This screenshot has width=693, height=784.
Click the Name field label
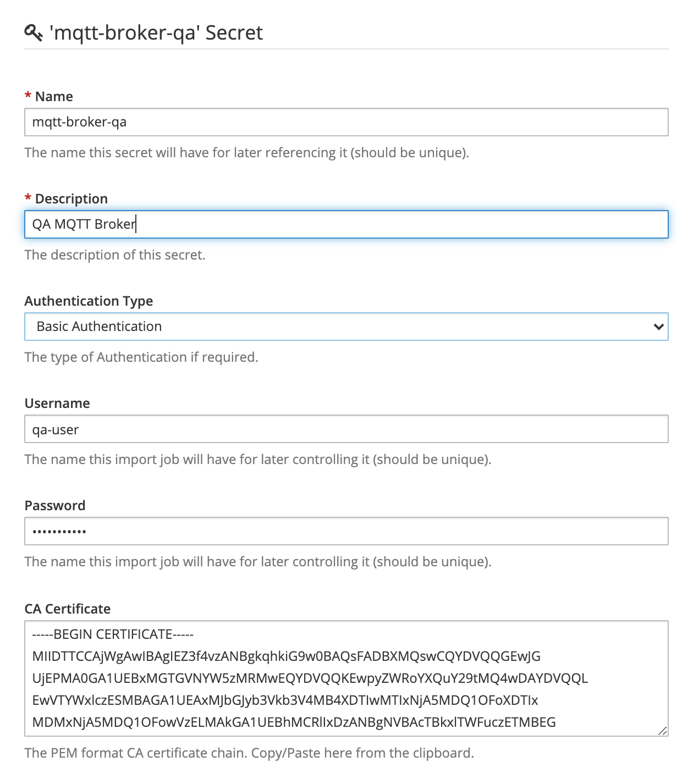[54, 96]
